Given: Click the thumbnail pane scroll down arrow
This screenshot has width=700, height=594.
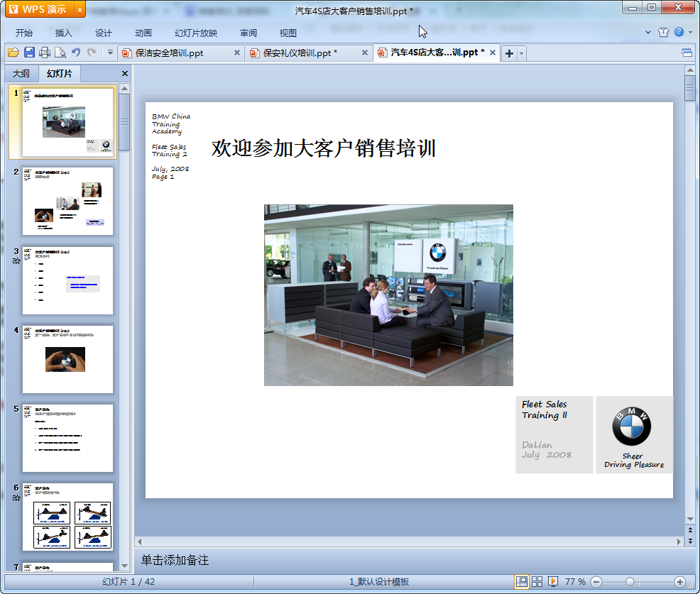Looking at the screenshot, I should [x=125, y=566].
